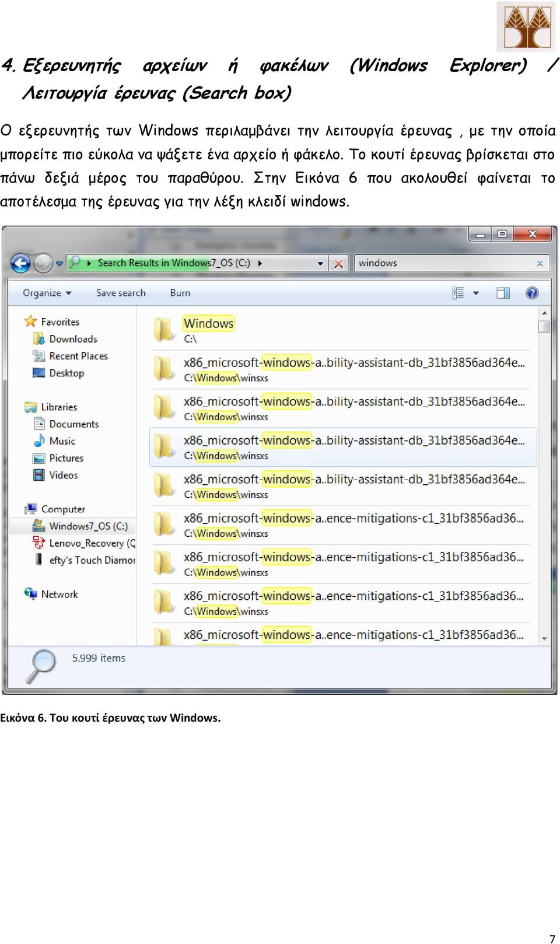Screen dimensions: 560x944
Task: Click the red X stop button
Action: pyautogui.click(x=338, y=264)
